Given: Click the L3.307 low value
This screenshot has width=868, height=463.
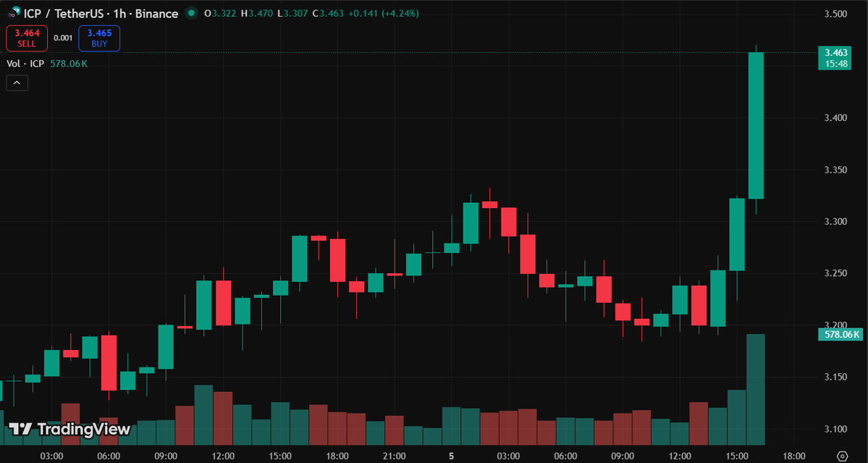Looking at the screenshot, I should point(293,13).
